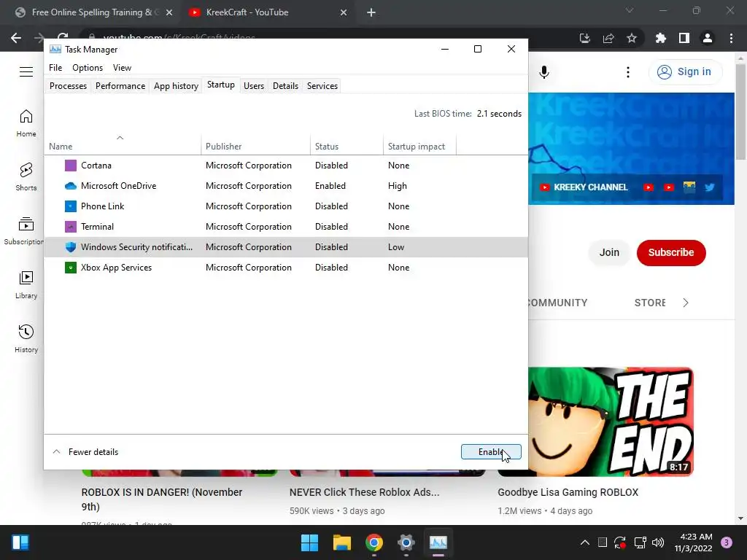Click the Terminal app icon in list
The image size is (747, 560).
[71, 227]
